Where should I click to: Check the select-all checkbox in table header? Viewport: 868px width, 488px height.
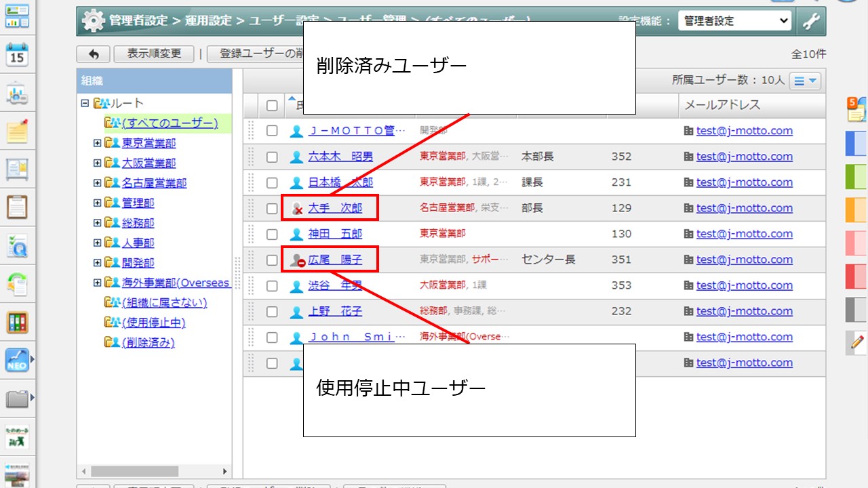(x=272, y=105)
